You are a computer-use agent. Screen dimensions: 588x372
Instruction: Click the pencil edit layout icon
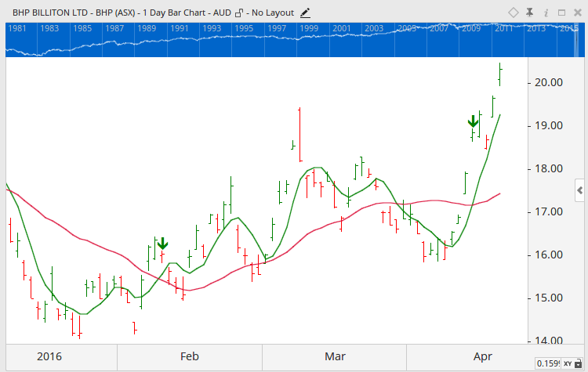305,13
